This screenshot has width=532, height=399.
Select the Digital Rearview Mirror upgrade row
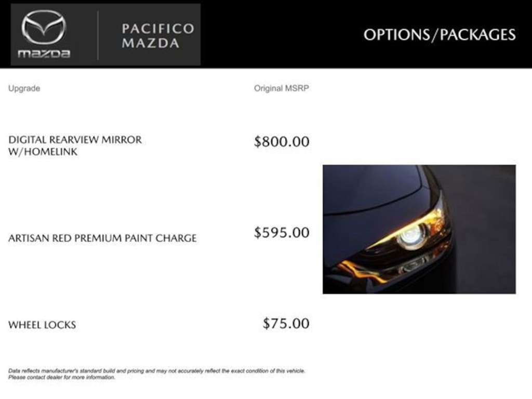[x=75, y=140]
